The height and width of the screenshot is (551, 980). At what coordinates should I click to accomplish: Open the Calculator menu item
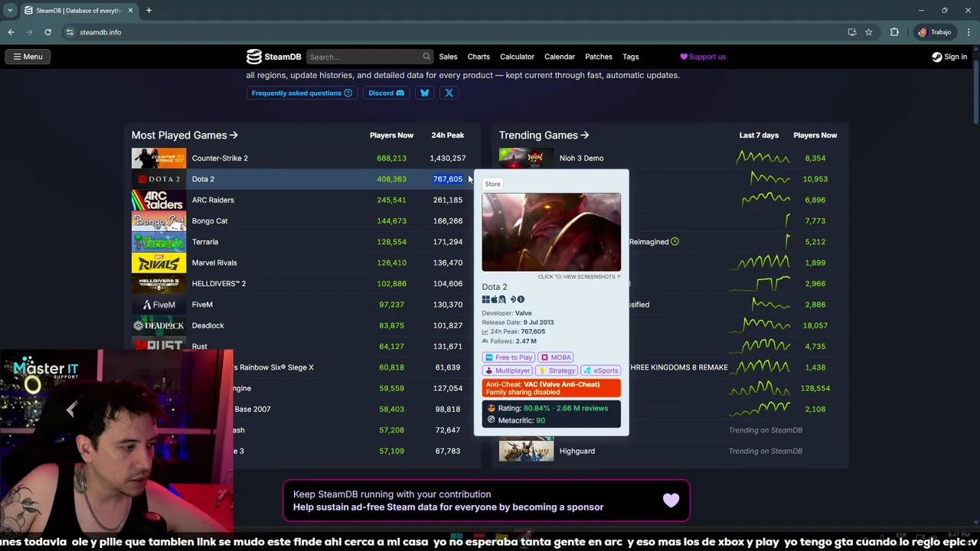click(517, 57)
